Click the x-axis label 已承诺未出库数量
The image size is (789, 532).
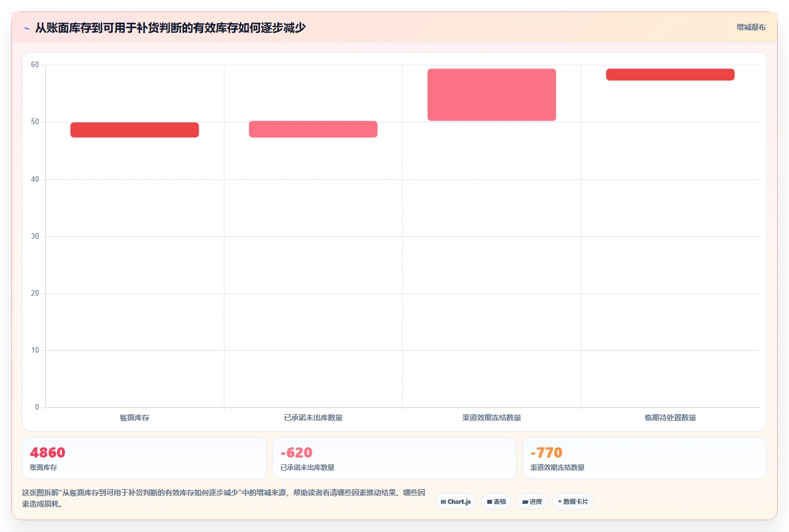tap(313, 418)
